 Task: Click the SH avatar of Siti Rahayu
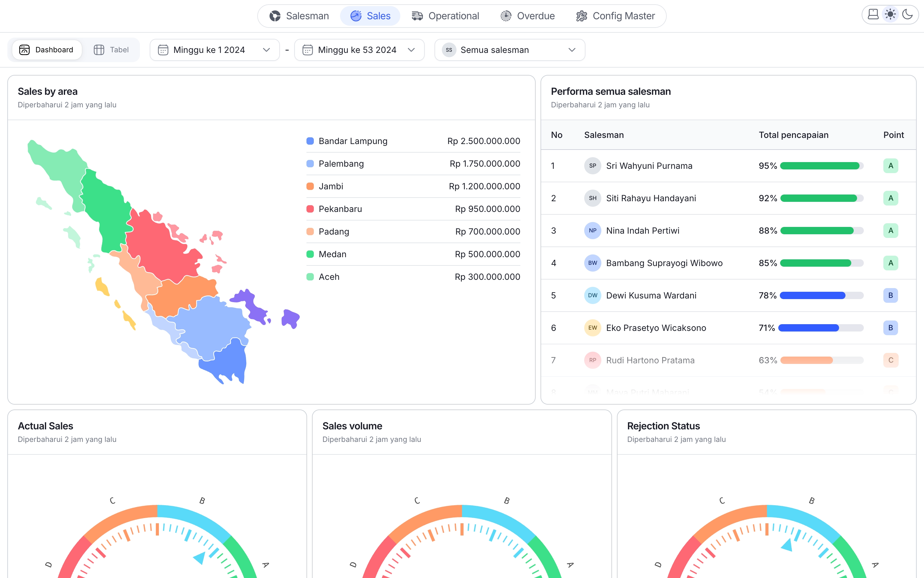[592, 198]
